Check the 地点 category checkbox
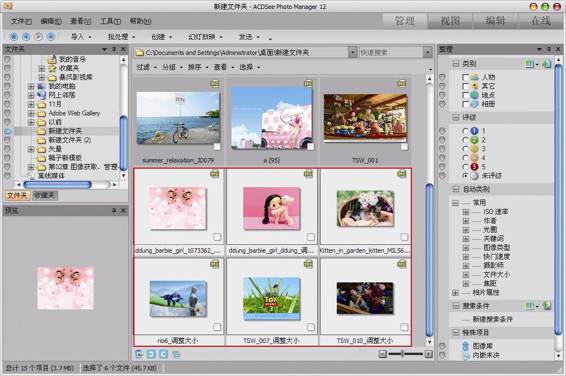This screenshot has height=376, width=566. pyautogui.click(x=465, y=95)
